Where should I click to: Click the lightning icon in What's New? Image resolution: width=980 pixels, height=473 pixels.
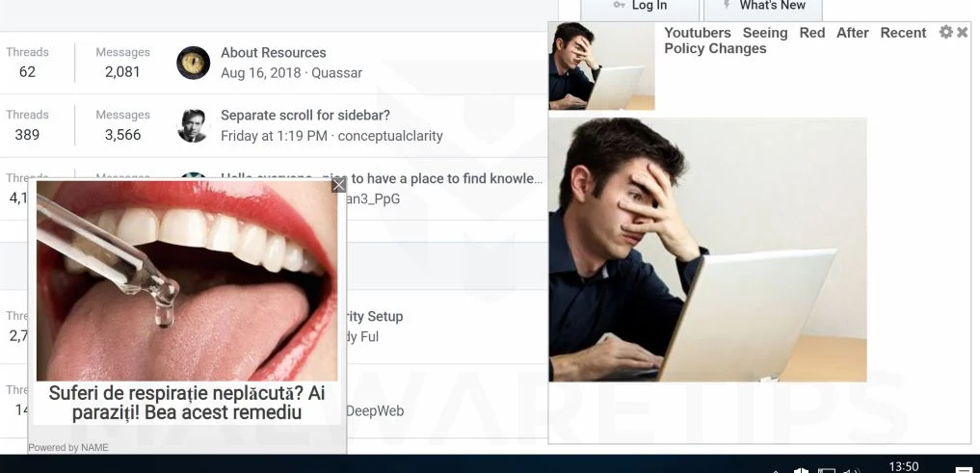(727, 5)
